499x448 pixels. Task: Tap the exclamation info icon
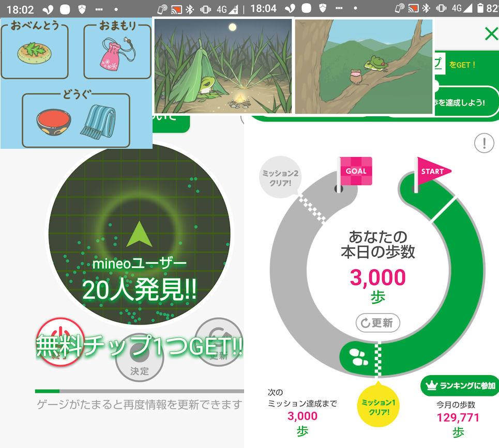pos(483,143)
